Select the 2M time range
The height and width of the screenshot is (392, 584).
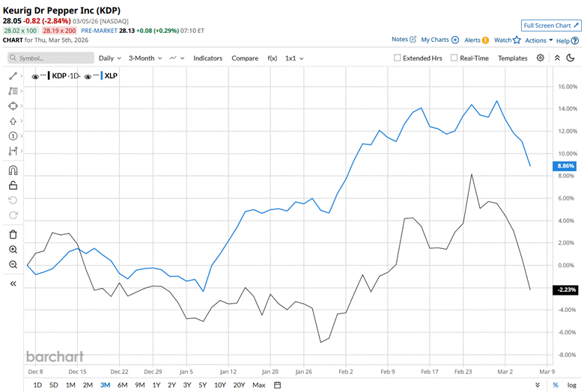coord(88,385)
